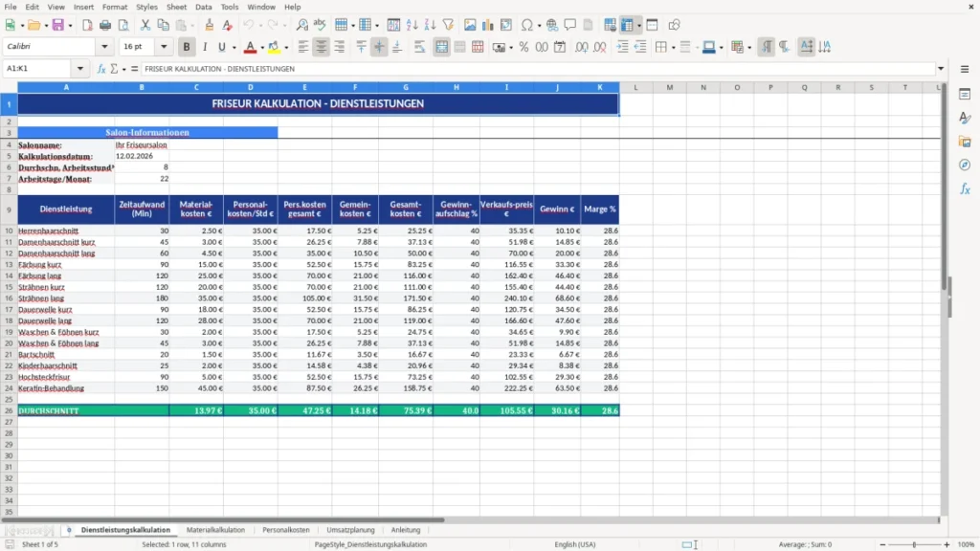Open sidebar Navigator compass icon

[965, 165]
